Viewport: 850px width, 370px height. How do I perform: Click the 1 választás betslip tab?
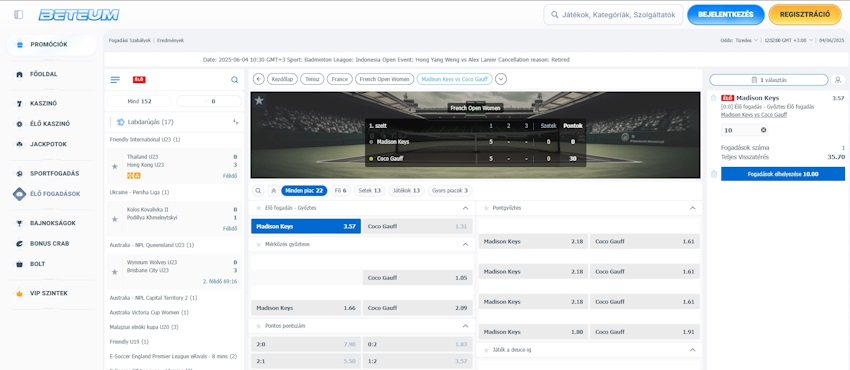click(769, 80)
